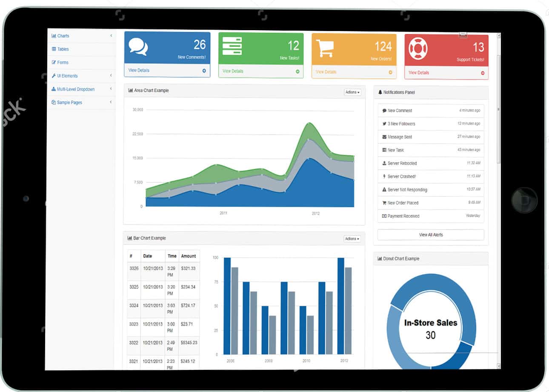Go to the Forms sidebar item
The height and width of the screenshot is (392, 549).
[63, 62]
